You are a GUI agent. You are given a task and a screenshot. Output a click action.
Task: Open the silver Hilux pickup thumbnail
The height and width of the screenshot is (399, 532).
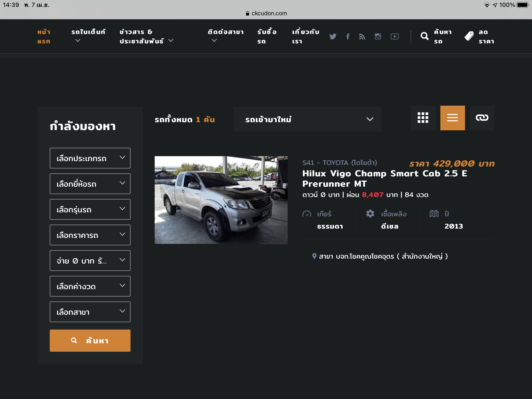pos(221,200)
